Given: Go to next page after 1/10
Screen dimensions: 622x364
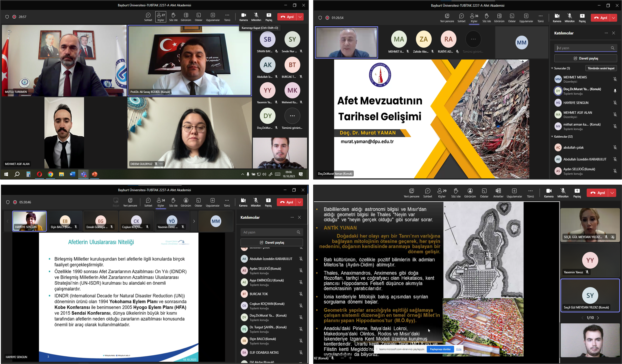Looking at the screenshot, I should 598,318.
